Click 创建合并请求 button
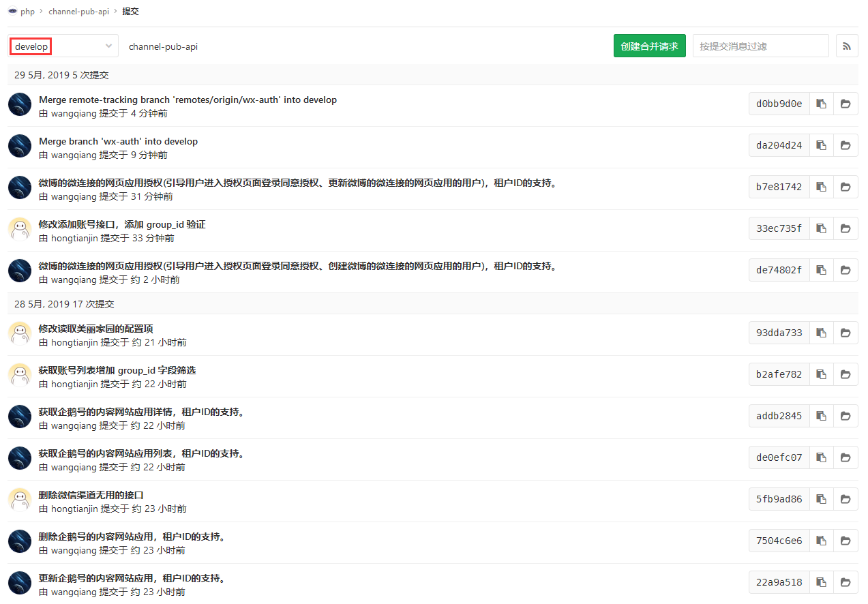The image size is (868, 604). pyautogui.click(x=649, y=46)
